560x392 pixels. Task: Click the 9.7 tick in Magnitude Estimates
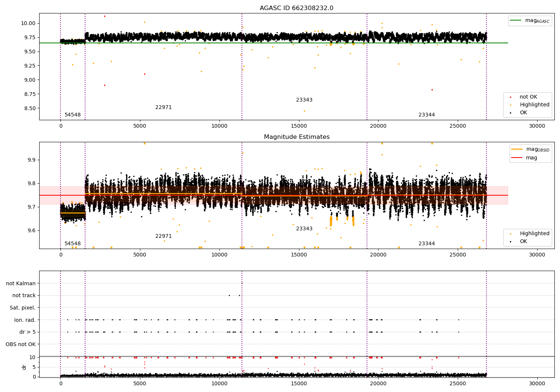coord(32,207)
